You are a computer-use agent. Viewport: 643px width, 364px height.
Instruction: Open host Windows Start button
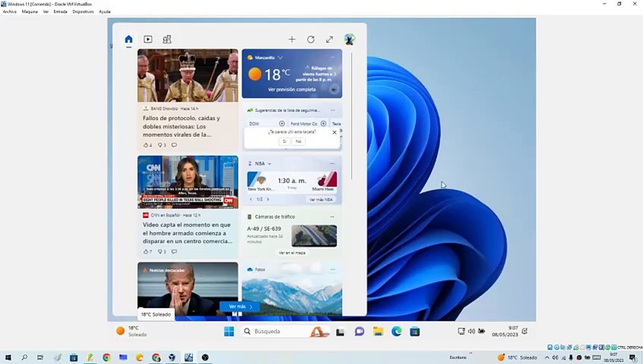coord(8,357)
